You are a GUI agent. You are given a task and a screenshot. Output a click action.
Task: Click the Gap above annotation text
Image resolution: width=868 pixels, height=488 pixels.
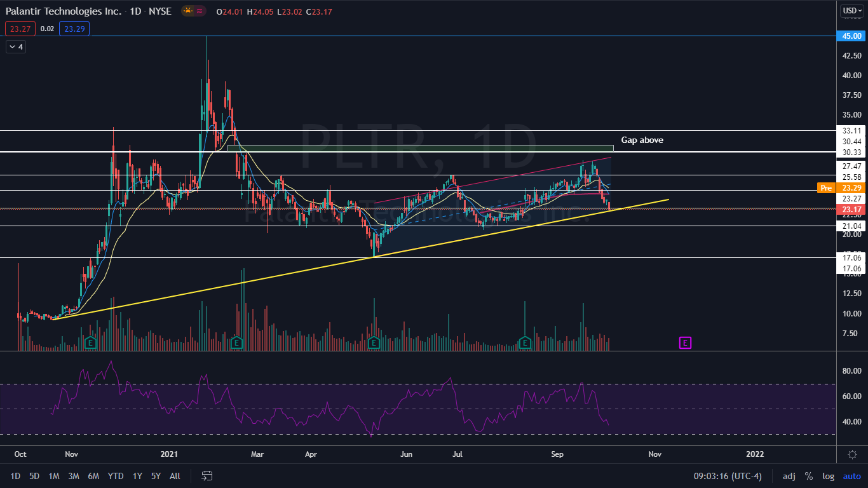coord(642,140)
